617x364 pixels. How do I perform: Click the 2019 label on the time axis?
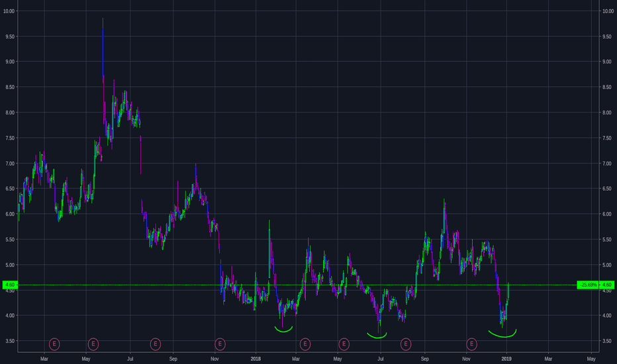[506, 359]
